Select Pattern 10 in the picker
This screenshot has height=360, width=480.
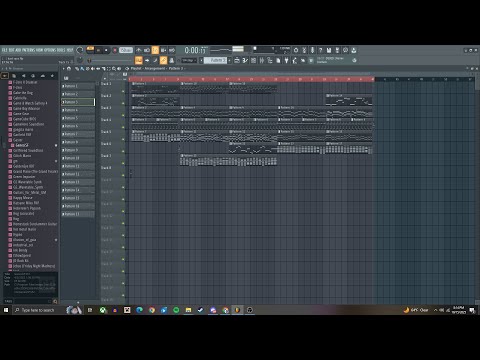[x=78, y=158]
